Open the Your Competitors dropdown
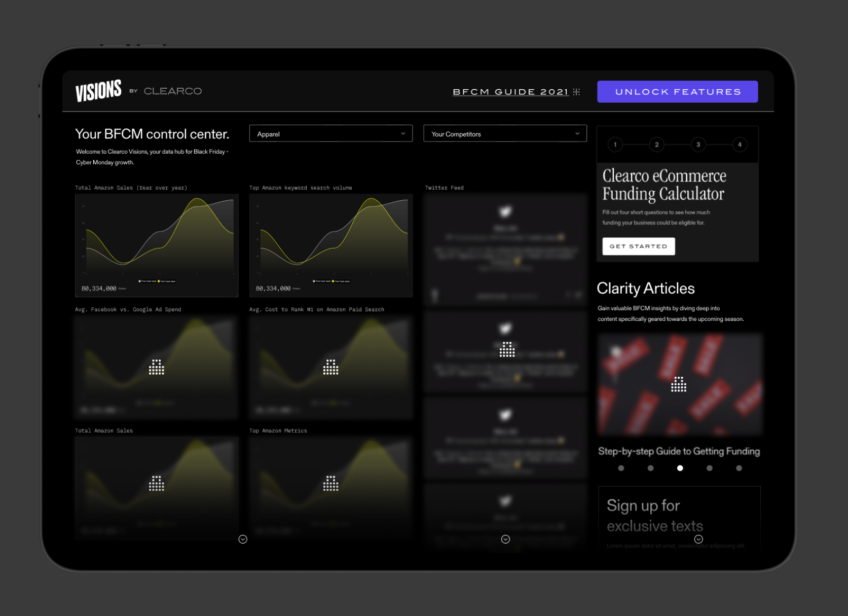This screenshot has height=616, width=848. click(505, 134)
